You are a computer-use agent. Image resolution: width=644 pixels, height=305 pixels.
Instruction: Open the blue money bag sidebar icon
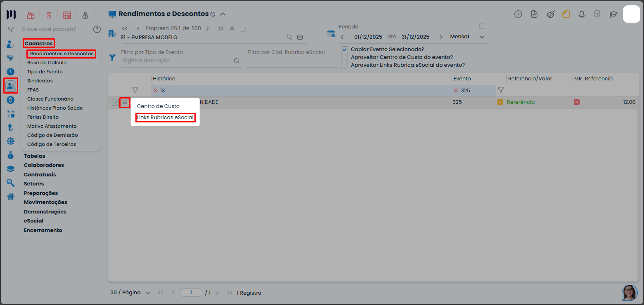pos(11,155)
